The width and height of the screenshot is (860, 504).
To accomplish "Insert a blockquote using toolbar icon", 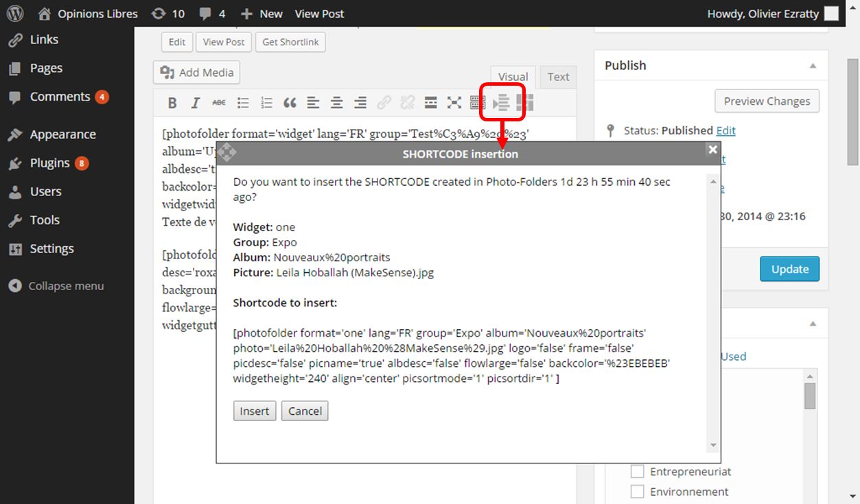I will point(290,103).
